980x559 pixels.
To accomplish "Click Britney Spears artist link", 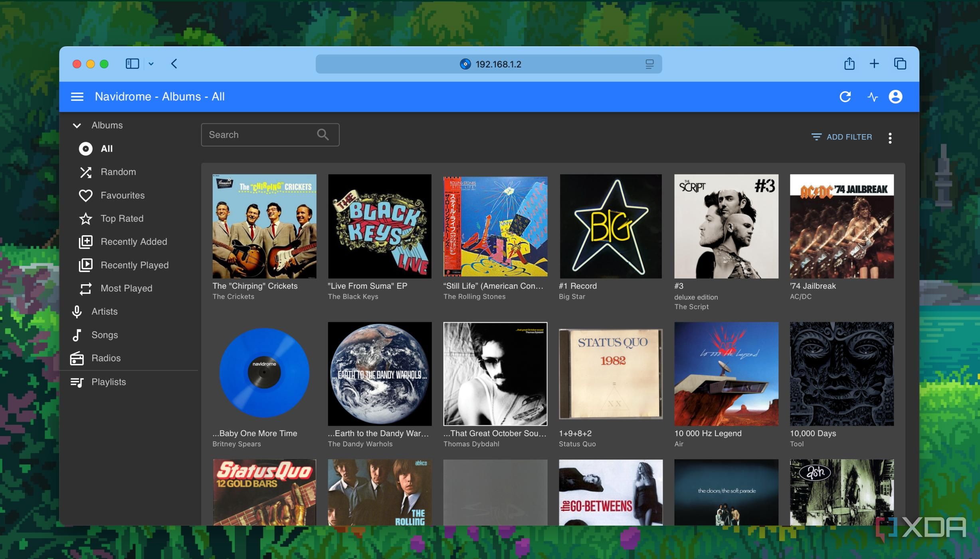I will (x=236, y=444).
